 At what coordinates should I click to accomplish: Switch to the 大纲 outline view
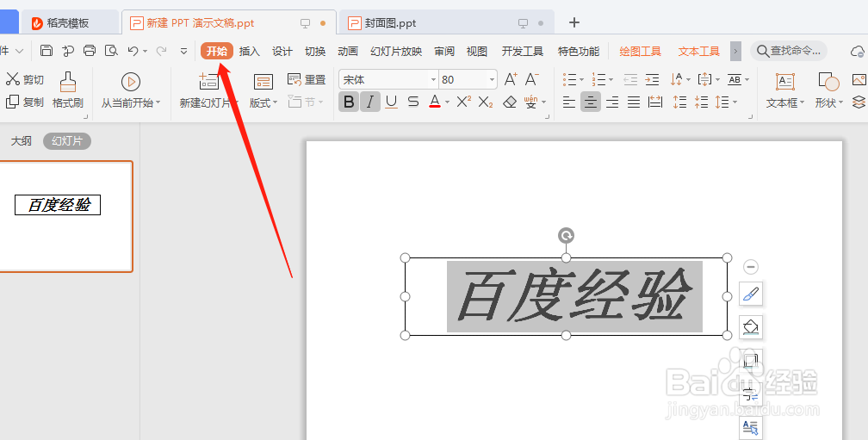[x=21, y=141]
